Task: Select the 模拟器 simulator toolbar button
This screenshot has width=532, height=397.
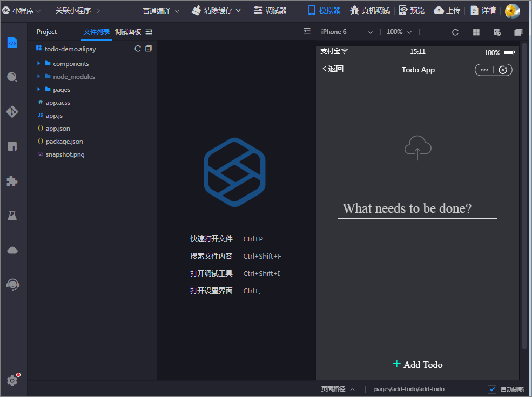Action: pyautogui.click(x=324, y=10)
